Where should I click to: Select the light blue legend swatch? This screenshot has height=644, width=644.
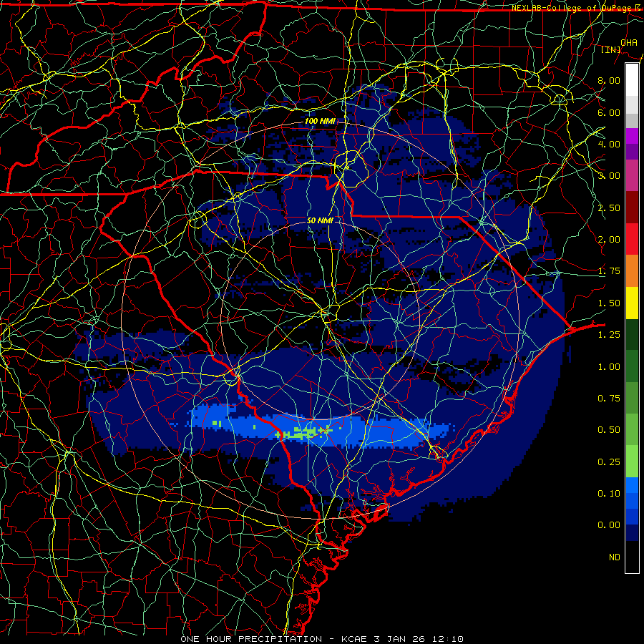pos(633,485)
